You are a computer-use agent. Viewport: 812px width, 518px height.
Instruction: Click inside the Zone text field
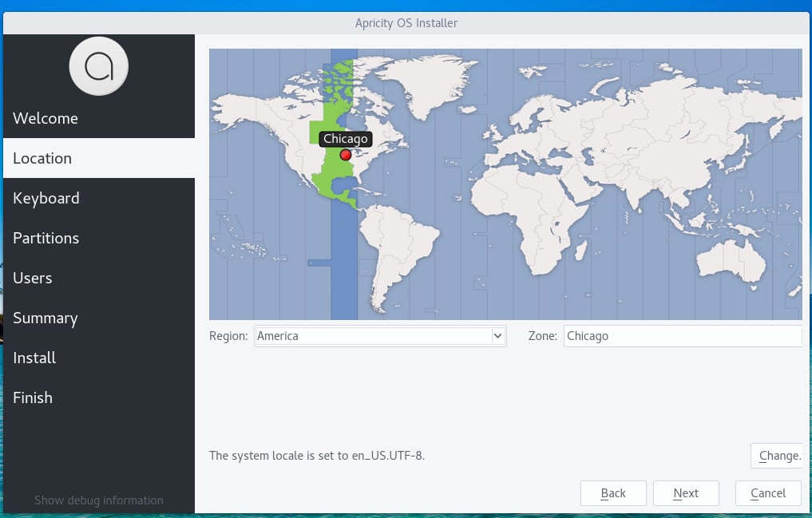(683, 336)
